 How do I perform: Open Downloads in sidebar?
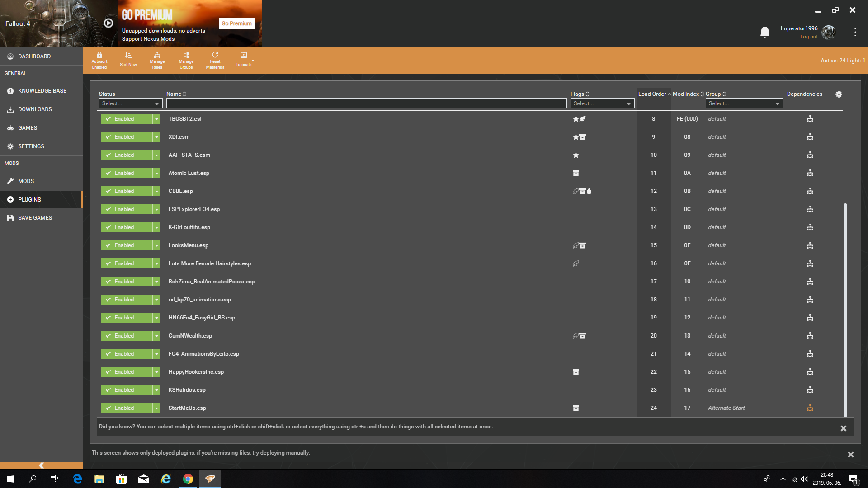coord(41,109)
